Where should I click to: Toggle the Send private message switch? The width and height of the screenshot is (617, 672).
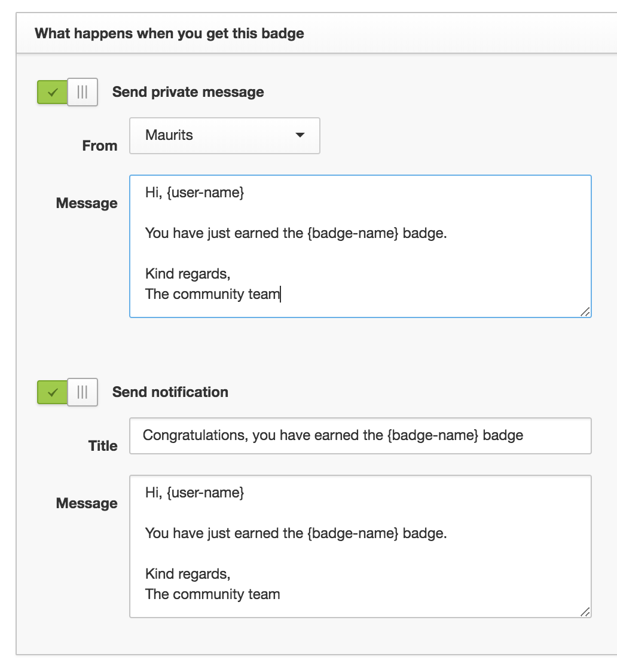(68, 91)
